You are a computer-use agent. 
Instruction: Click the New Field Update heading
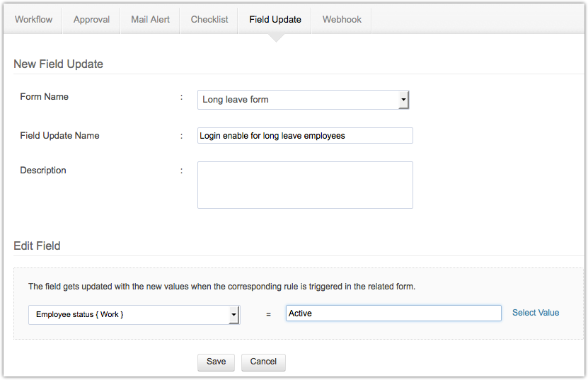click(58, 64)
